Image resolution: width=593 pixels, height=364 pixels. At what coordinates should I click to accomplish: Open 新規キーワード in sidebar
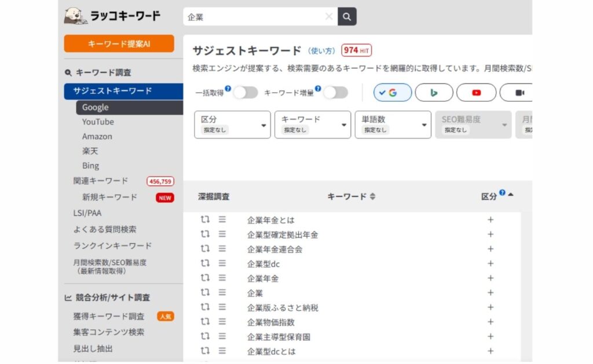(109, 197)
